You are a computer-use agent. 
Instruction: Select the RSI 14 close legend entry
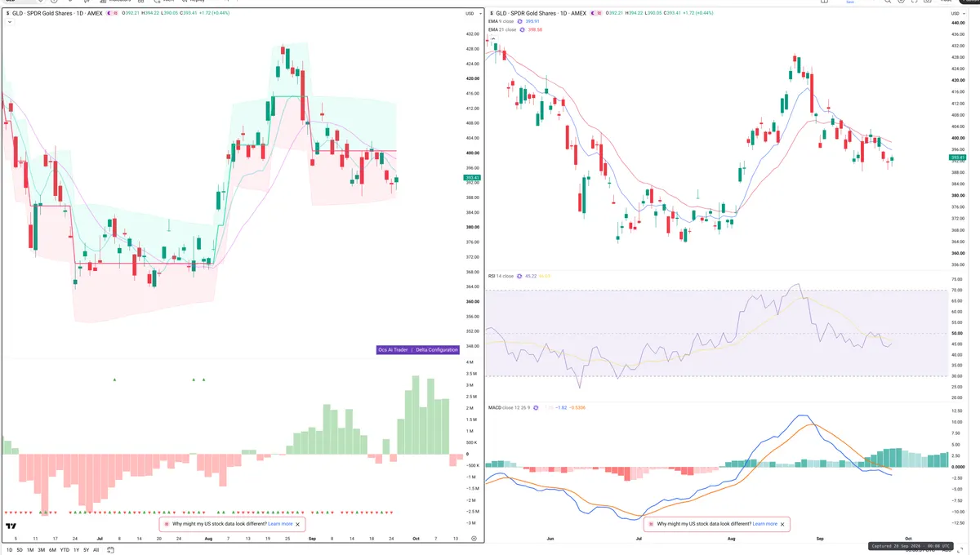[501, 276]
